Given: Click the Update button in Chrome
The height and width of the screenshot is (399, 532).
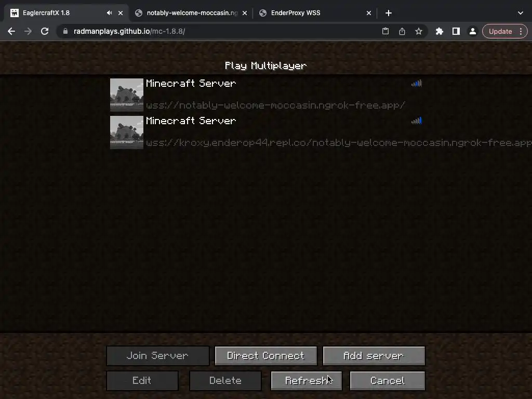Looking at the screenshot, I should point(500,31).
